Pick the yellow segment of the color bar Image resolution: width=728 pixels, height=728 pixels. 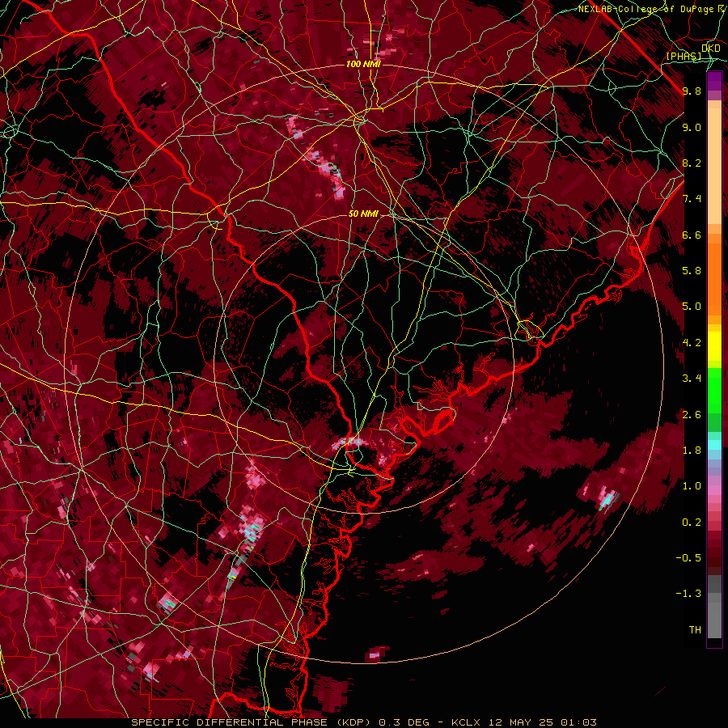coord(714,346)
